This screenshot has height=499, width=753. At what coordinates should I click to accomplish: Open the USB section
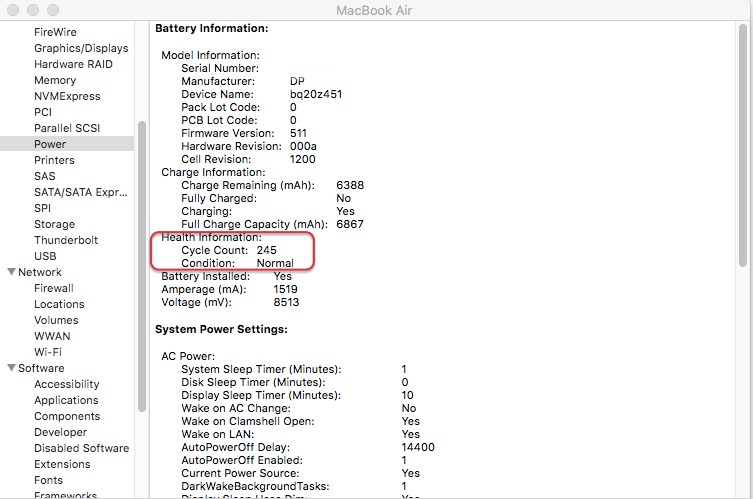pyautogui.click(x=45, y=256)
